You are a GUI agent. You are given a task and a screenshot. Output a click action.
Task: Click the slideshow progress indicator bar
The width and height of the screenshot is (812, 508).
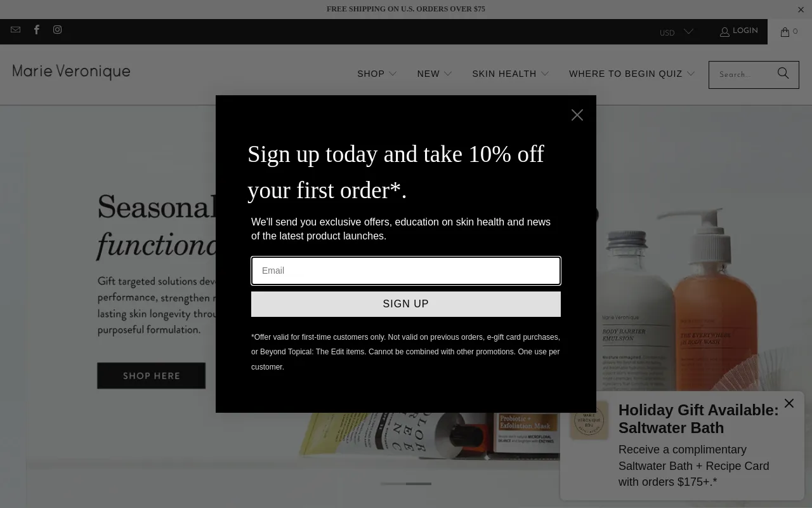point(406,484)
